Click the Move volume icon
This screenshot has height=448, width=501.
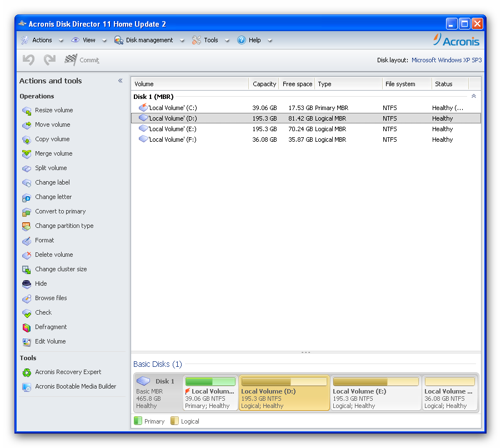(x=27, y=125)
